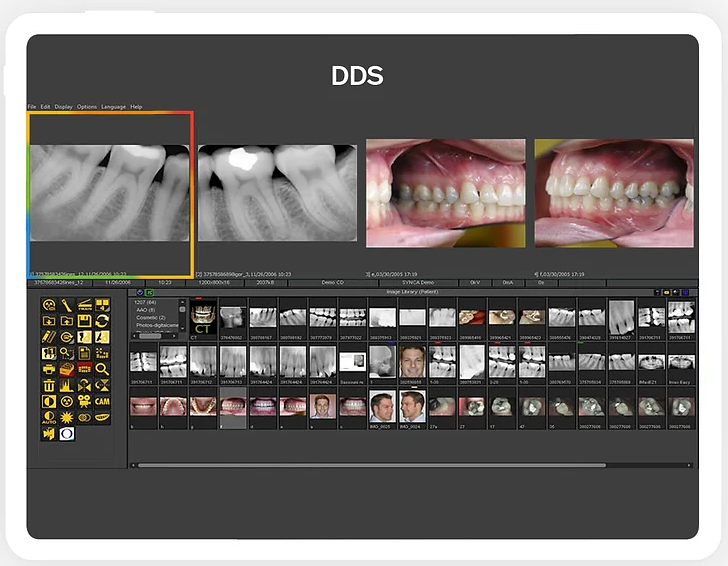Select the histogram tool icon
728x566 pixels.
[x=66, y=385]
